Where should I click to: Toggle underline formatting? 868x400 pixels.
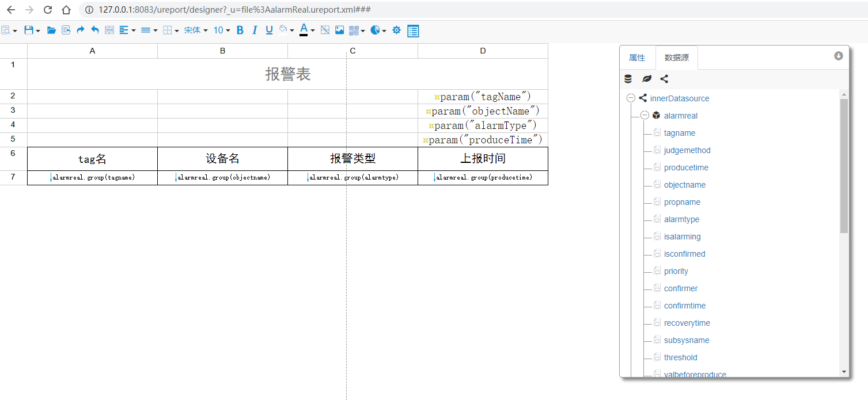[x=269, y=31]
